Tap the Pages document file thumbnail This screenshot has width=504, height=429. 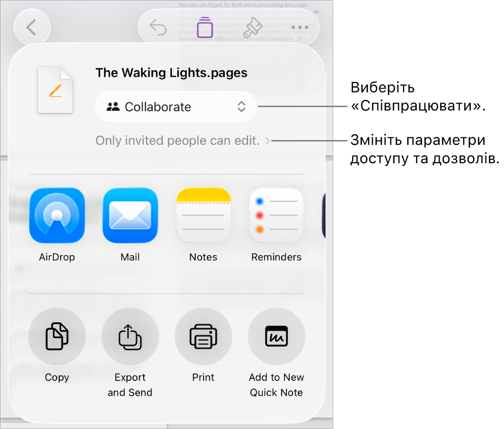click(x=56, y=90)
